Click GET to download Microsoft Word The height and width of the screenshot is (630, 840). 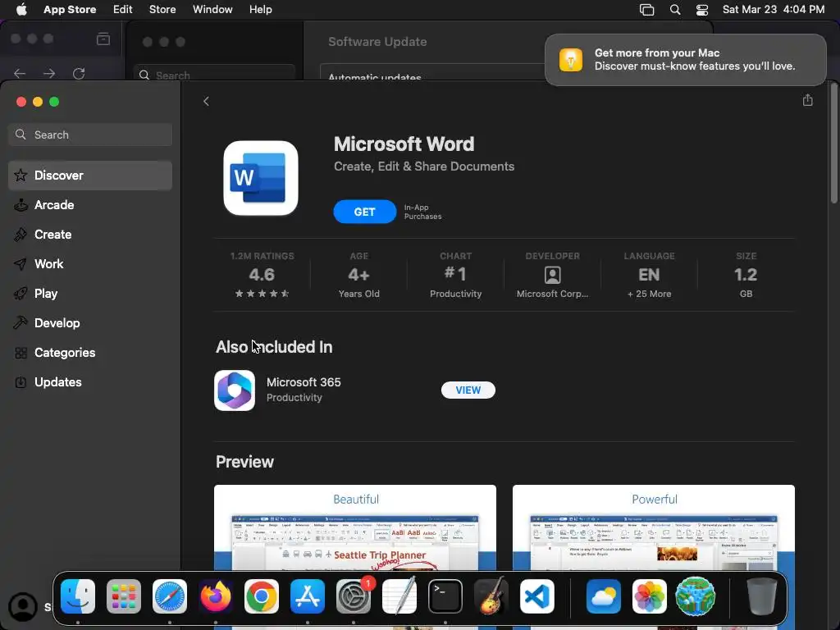point(364,212)
